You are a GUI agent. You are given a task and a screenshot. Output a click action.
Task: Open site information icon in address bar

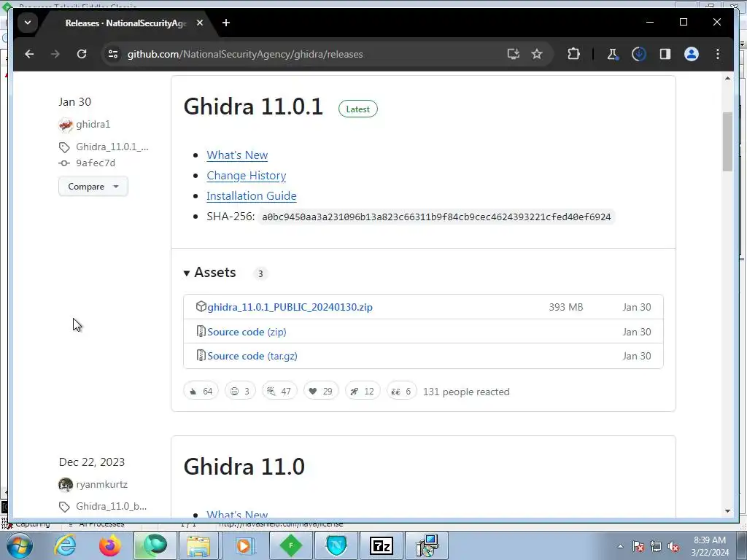[x=113, y=54]
